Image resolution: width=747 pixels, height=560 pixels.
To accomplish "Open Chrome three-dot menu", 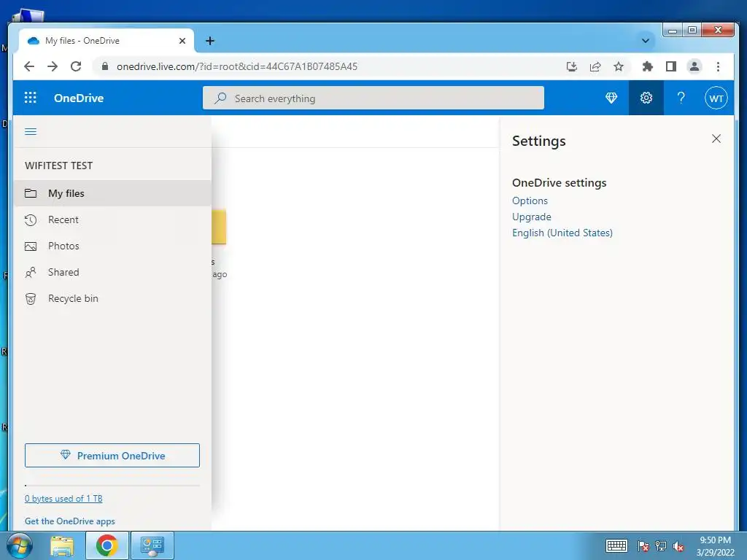I will (x=718, y=66).
